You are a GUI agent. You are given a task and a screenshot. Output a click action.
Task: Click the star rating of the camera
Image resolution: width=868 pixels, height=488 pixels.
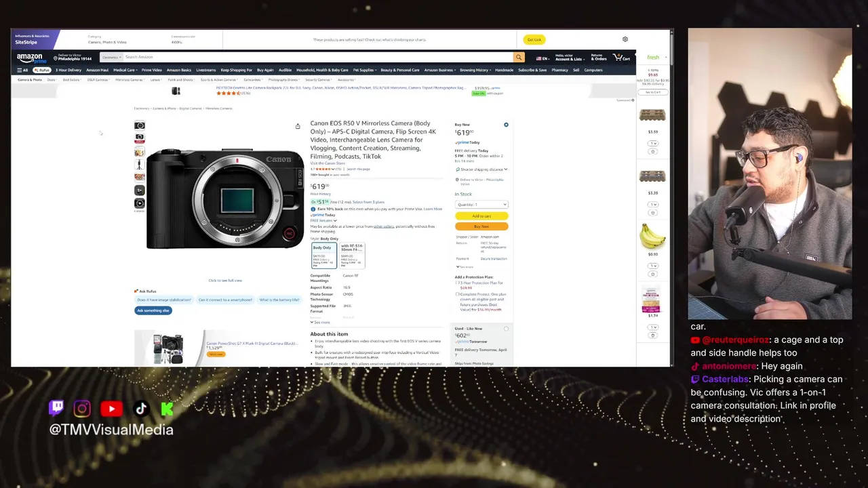pyautogui.click(x=324, y=169)
